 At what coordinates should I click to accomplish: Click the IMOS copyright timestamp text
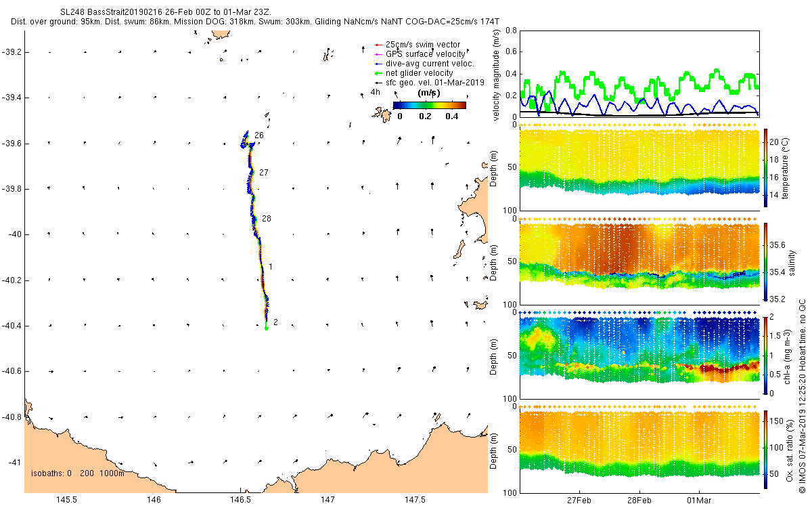801,396
